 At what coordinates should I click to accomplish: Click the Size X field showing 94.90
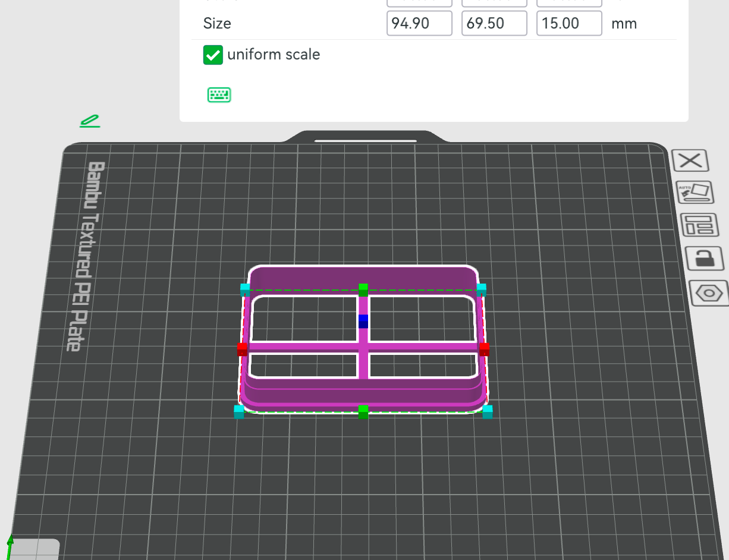(x=419, y=24)
